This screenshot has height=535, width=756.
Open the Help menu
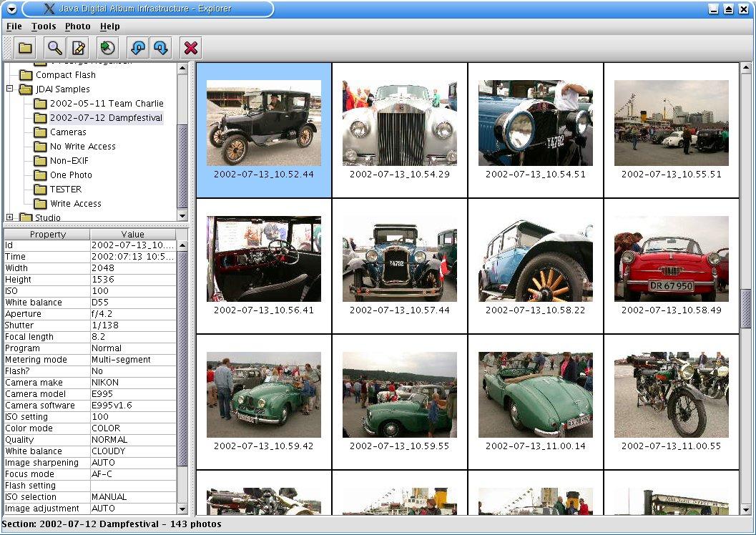(x=110, y=26)
